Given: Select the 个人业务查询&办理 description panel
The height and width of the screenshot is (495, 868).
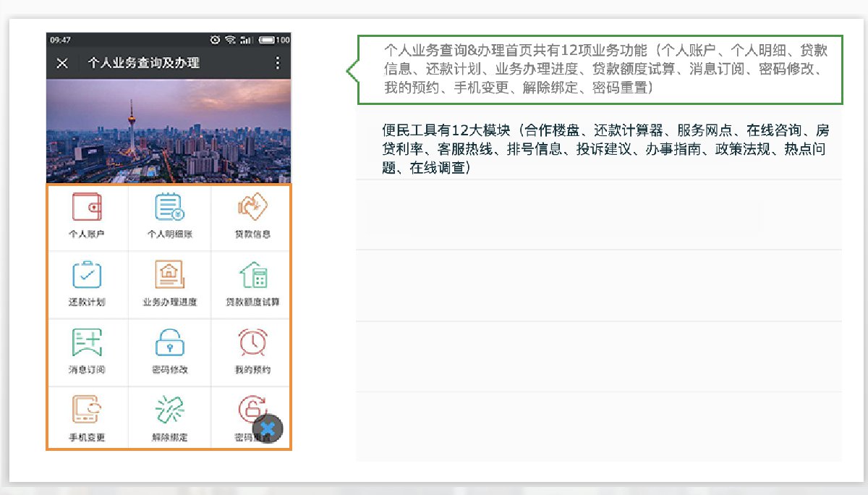Looking at the screenshot, I should 600,69.
